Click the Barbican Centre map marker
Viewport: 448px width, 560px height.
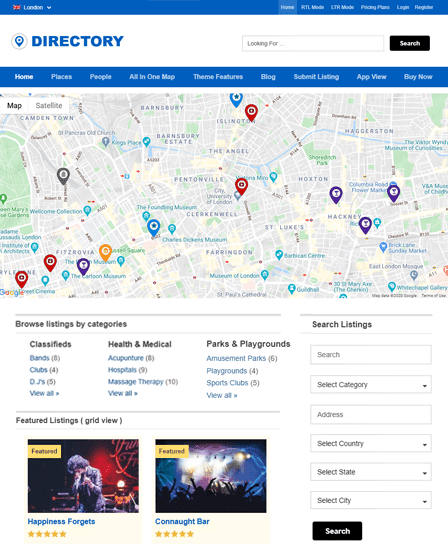[279, 255]
